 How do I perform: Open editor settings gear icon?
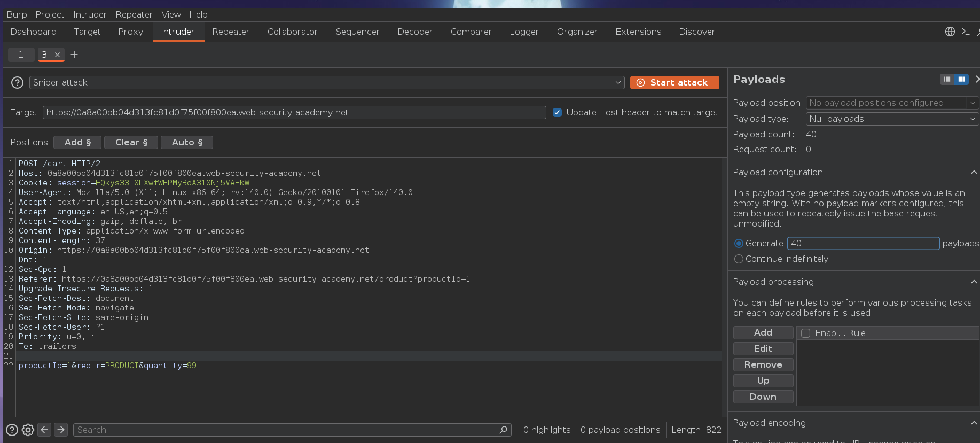[28, 430]
